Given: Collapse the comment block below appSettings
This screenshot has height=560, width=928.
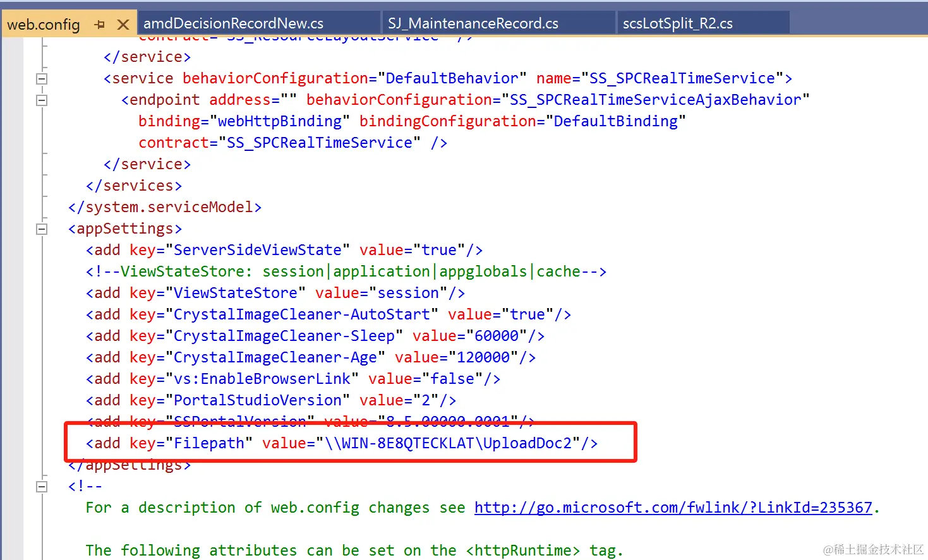Looking at the screenshot, I should tap(42, 487).
